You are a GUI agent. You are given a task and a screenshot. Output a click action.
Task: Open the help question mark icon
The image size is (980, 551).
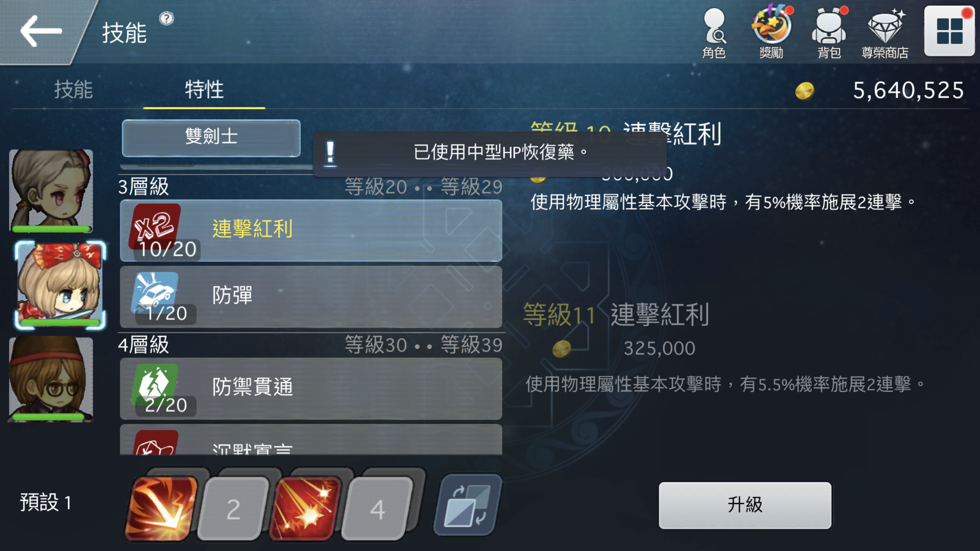pyautogui.click(x=166, y=19)
